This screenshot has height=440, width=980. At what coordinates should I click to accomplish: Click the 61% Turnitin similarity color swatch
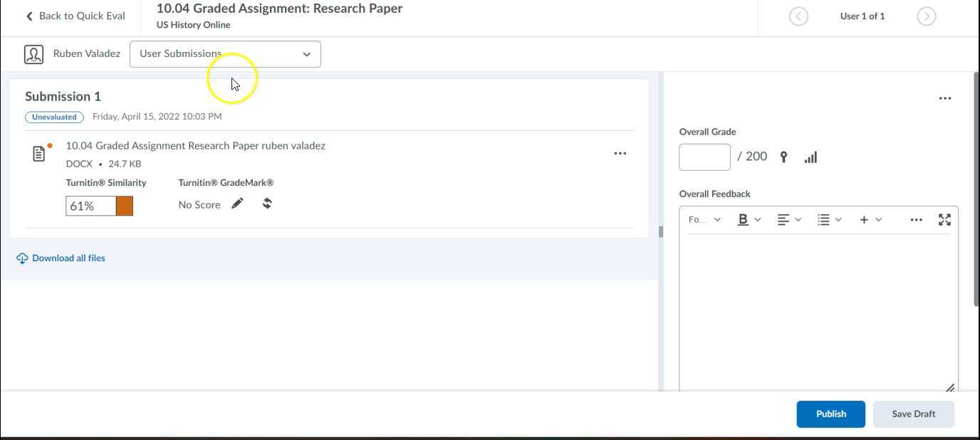[x=125, y=206]
